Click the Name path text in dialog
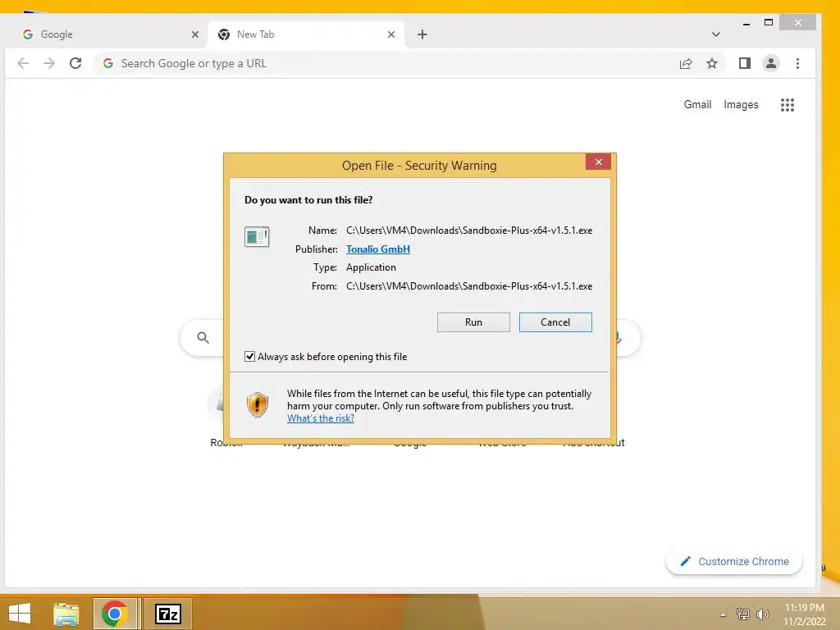The image size is (840, 630). click(x=469, y=231)
